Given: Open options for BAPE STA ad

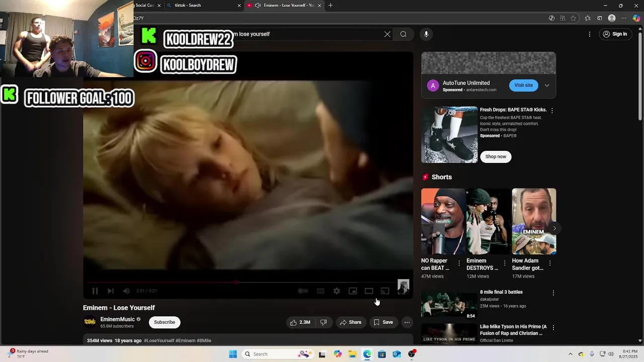Looking at the screenshot, I should 552,111.
